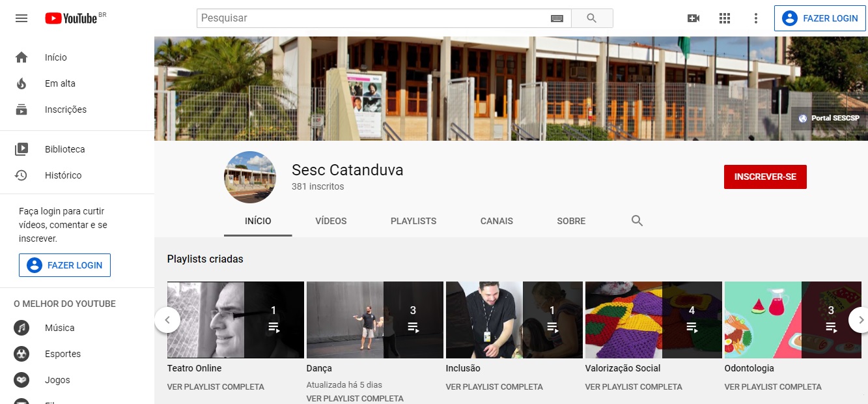Click the 381 inscritos subscriber count
868x404 pixels.
point(318,186)
